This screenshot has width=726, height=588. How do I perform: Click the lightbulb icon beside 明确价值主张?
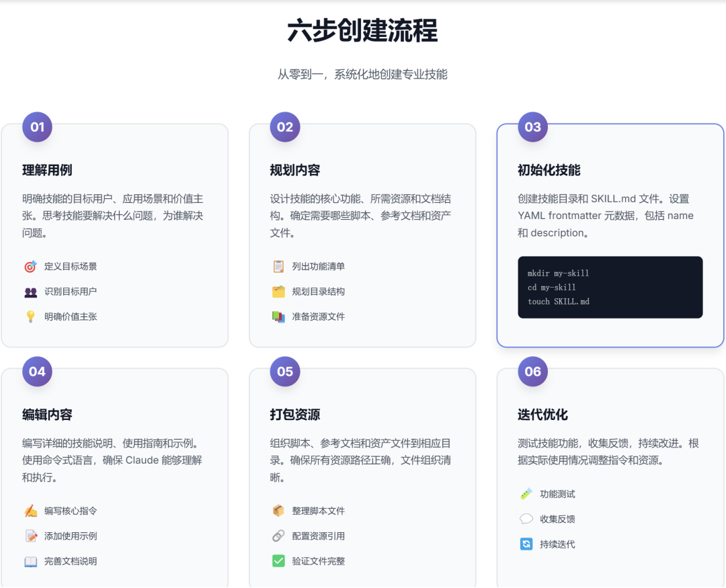pyautogui.click(x=30, y=317)
